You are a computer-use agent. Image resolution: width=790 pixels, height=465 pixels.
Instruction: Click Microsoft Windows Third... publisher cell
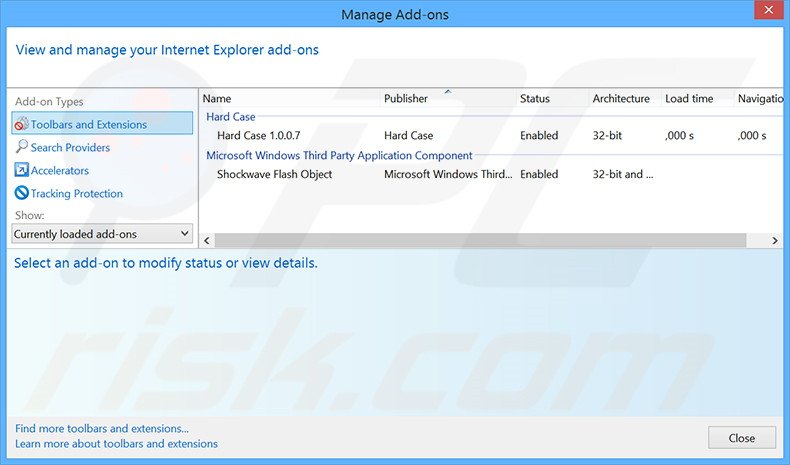click(x=448, y=174)
